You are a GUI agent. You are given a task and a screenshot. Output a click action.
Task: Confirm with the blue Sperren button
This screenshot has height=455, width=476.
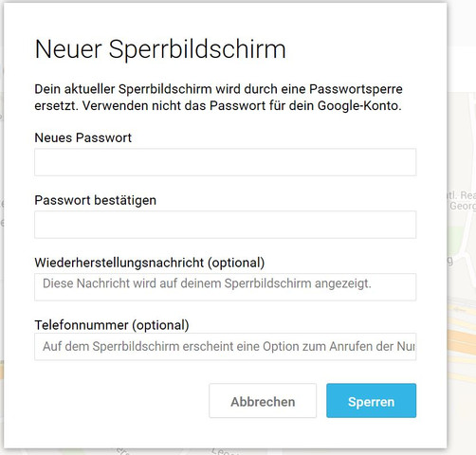(x=371, y=401)
